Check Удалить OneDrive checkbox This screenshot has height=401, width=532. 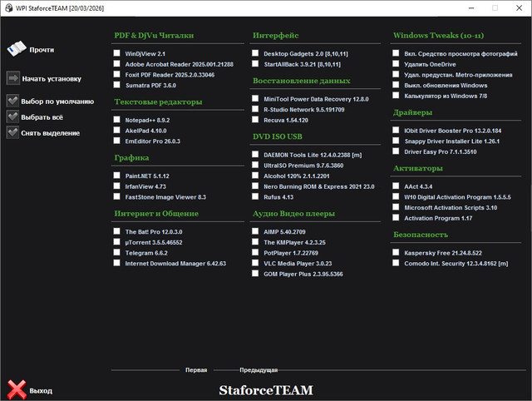click(x=396, y=63)
